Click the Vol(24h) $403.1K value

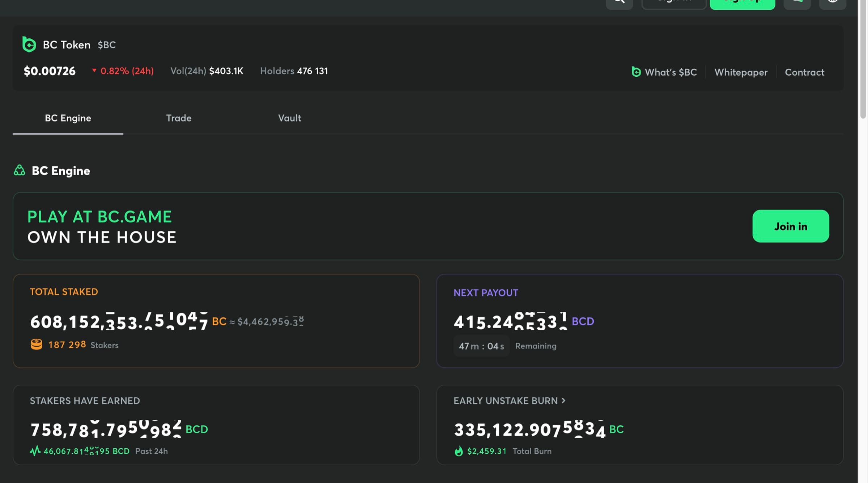coord(207,71)
